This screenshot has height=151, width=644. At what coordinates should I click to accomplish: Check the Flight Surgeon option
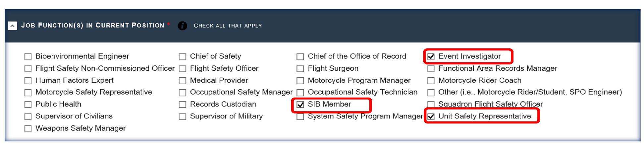pyautogui.click(x=300, y=69)
